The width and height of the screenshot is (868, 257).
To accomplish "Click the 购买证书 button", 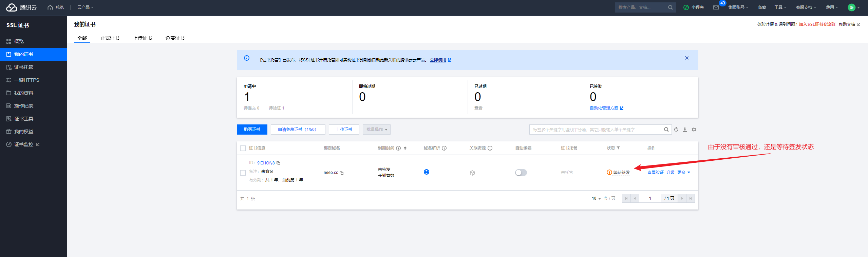I will tap(252, 130).
